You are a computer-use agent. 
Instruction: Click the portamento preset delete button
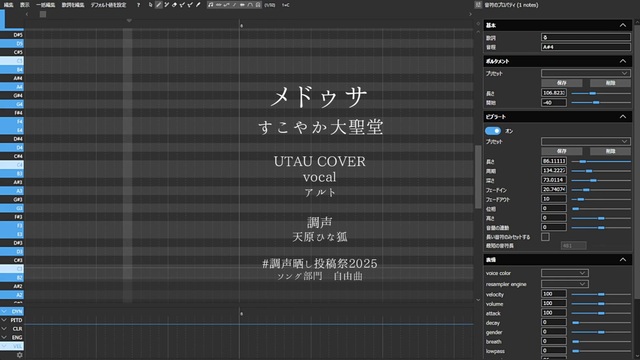tap(610, 83)
